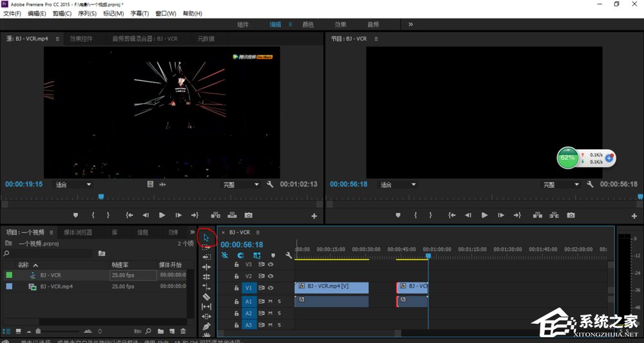This screenshot has width=644, height=343.
Task: Step back one frame in source monitor
Action: [x=146, y=215]
